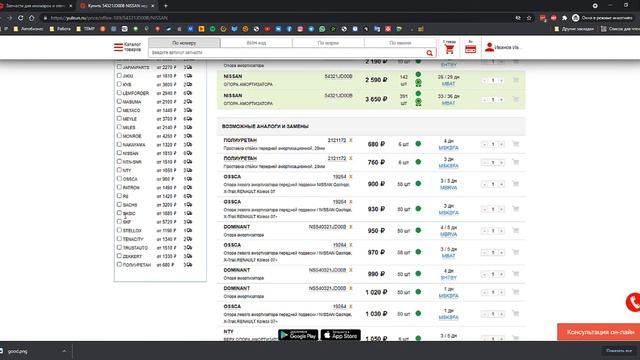
Task: Open the good.png downloaded file
Action: 17,351
